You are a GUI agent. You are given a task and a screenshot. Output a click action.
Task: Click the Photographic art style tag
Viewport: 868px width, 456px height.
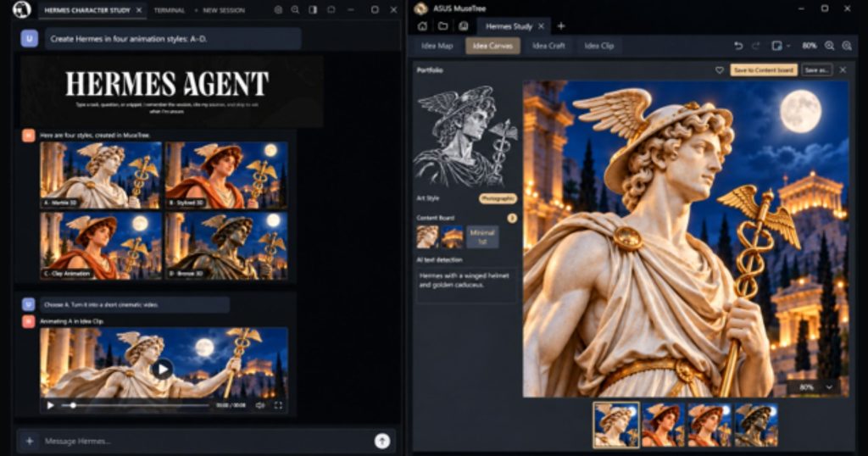coord(498,198)
